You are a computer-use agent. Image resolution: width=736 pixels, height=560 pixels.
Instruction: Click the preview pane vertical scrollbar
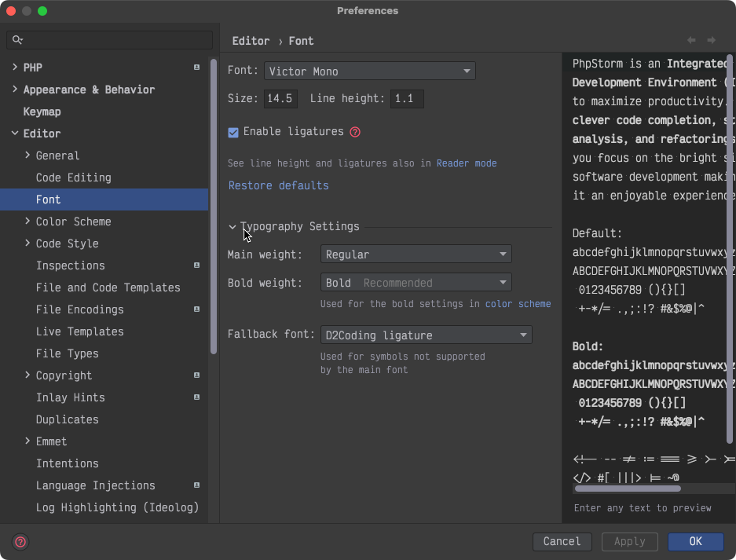click(730, 249)
